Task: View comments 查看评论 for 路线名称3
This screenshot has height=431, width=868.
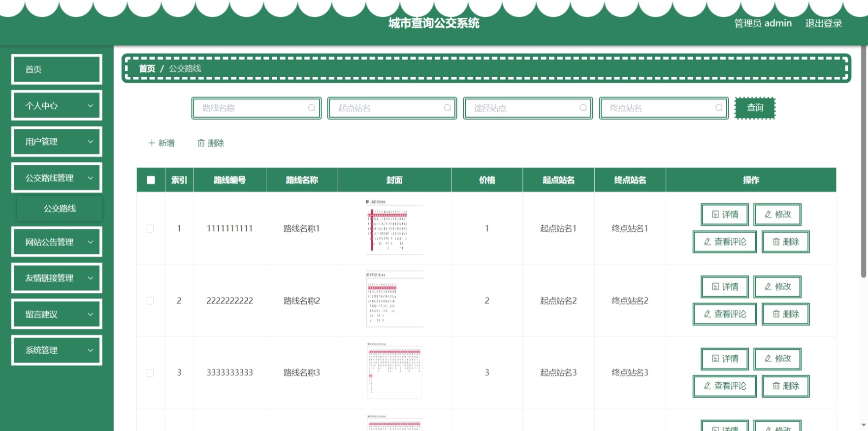Action: 725,386
